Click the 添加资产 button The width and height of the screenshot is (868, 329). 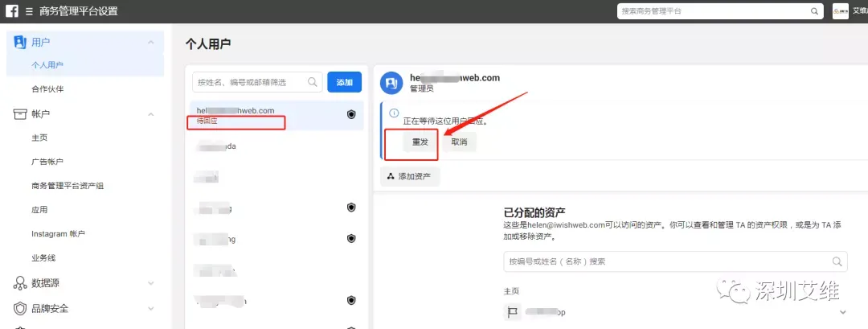[x=410, y=177]
